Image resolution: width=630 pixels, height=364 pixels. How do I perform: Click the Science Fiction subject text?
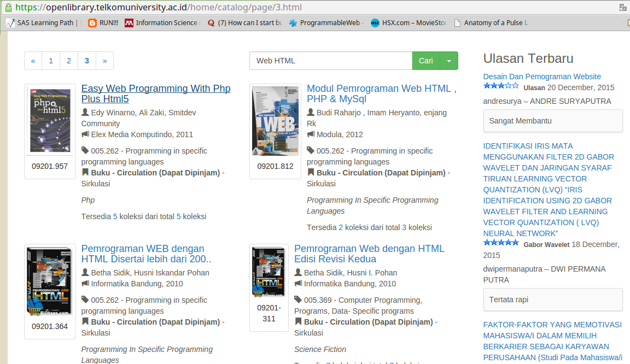pos(320,349)
